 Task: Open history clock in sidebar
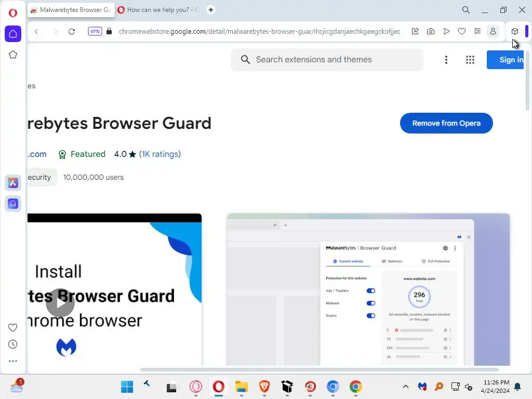coord(12,344)
